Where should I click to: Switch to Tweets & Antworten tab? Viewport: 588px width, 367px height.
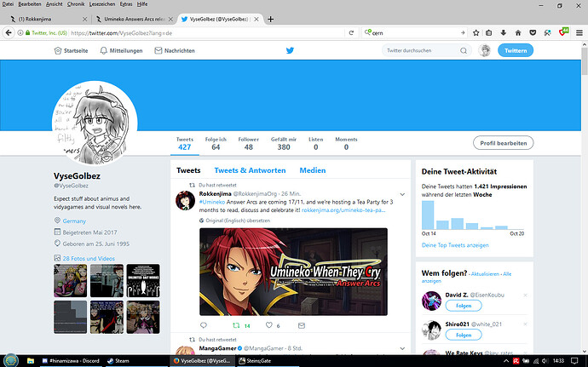coord(250,170)
